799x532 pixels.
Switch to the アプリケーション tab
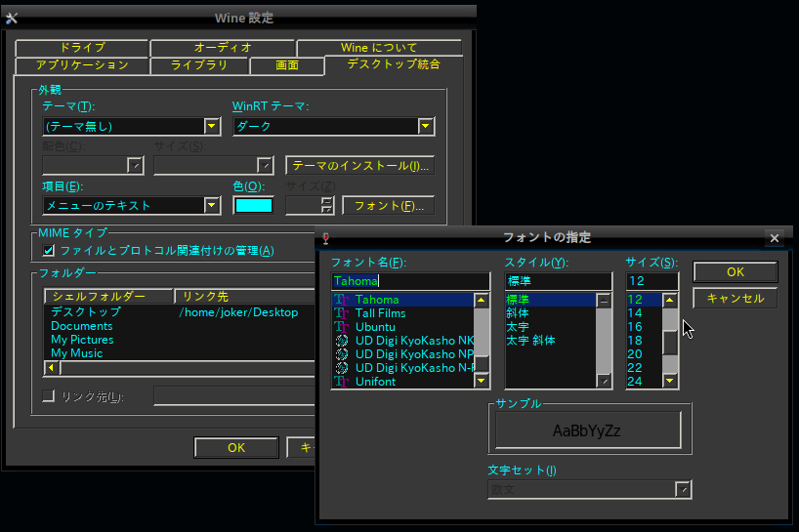point(82,65)
